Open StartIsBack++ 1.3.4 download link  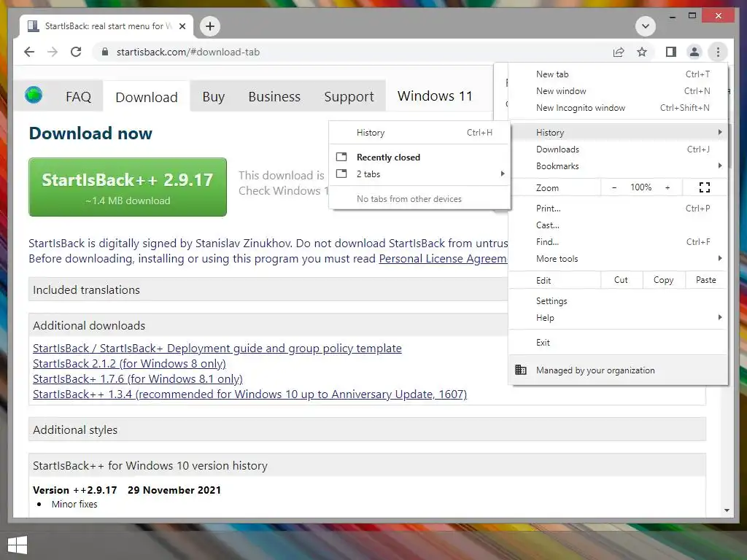[x=249, y=394]
